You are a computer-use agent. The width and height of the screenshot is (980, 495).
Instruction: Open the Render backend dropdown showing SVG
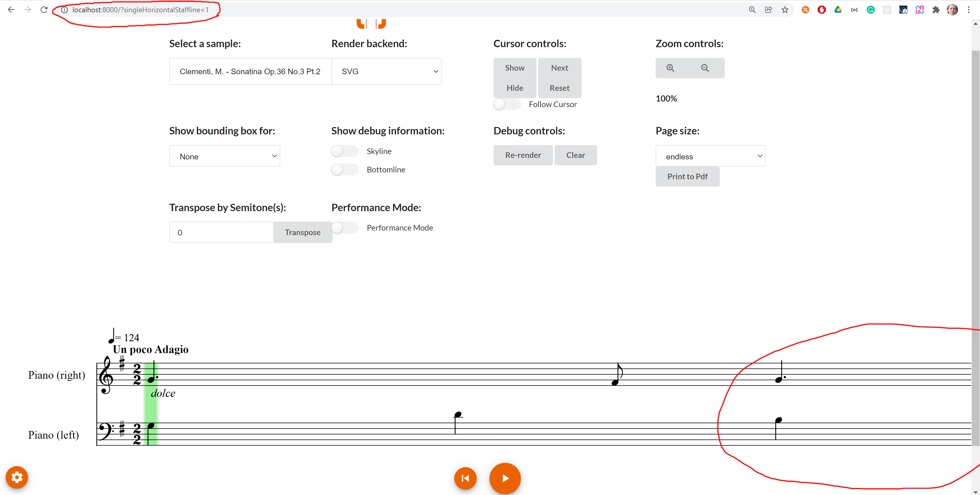[386, 71]
